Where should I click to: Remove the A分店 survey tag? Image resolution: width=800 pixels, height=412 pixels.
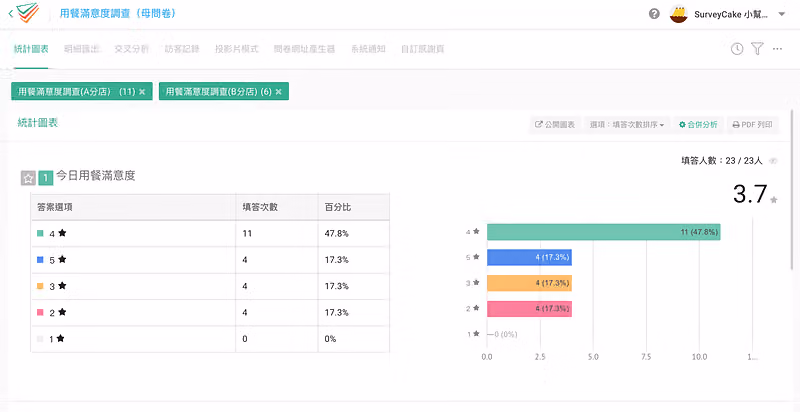(142, 92)
